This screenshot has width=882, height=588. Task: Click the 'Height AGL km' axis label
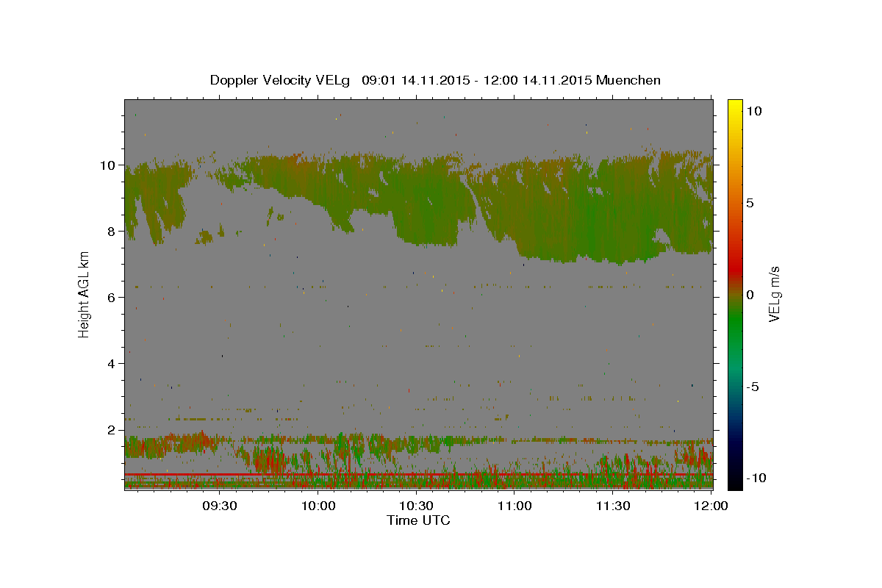click(85, 294)
